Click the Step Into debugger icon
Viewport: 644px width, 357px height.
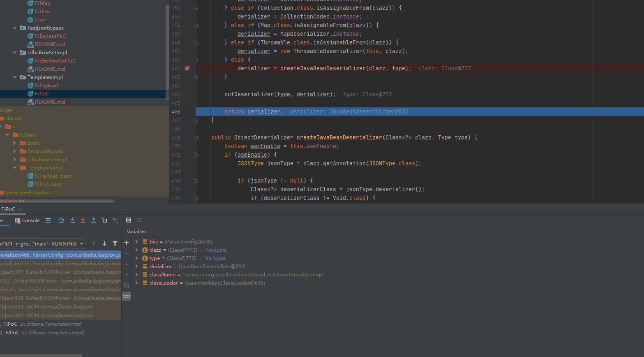[x=72, y=220]
